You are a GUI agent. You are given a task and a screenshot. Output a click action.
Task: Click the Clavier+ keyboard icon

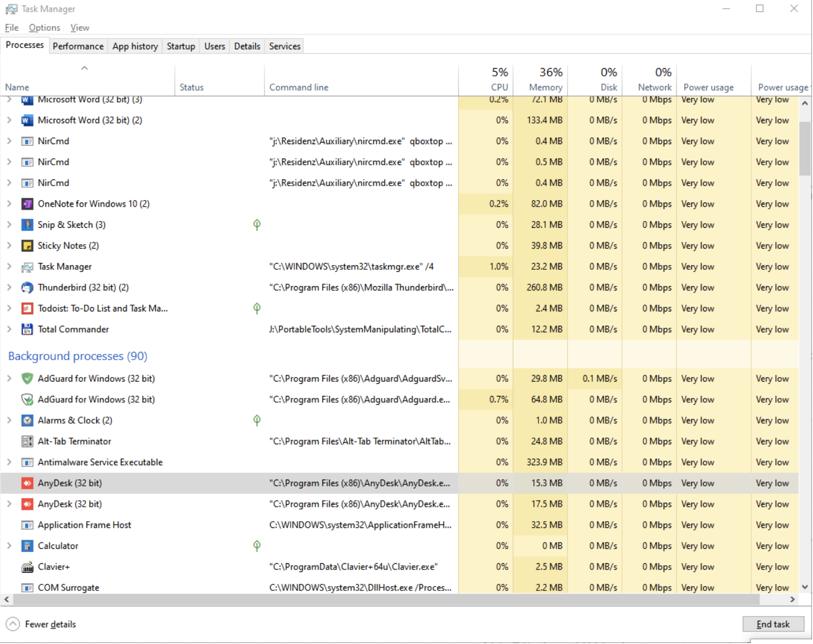pyautogui.click(x=28, y=567)
